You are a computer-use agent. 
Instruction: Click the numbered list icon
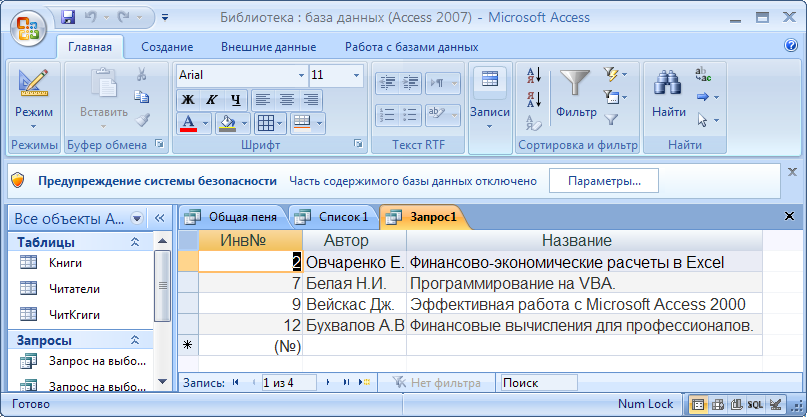(388, 115)
